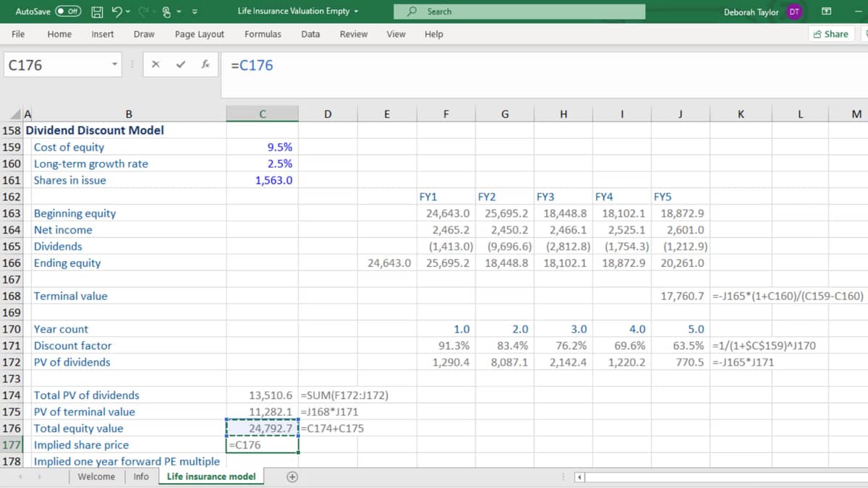Image resolution: width=868 pixels, height=488 pixels.
Task: Select Implied one year forward PE multiple label
Action: click(127, 461)
